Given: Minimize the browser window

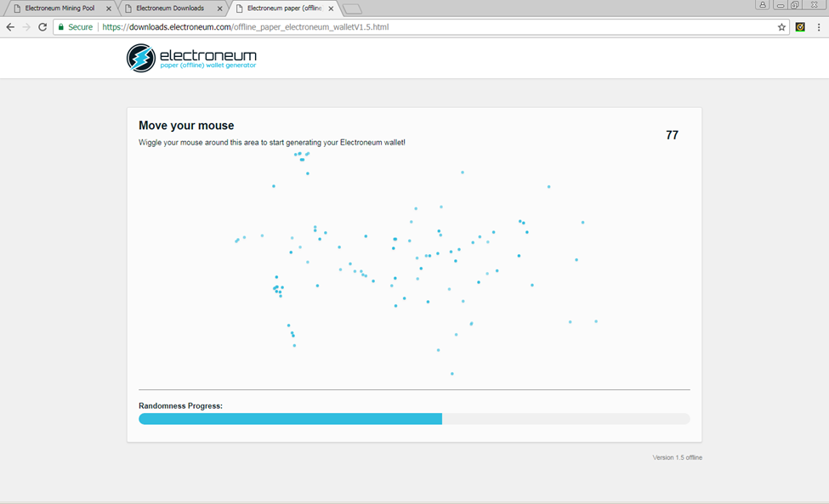Looking at the screenshot, I should 781,5.
